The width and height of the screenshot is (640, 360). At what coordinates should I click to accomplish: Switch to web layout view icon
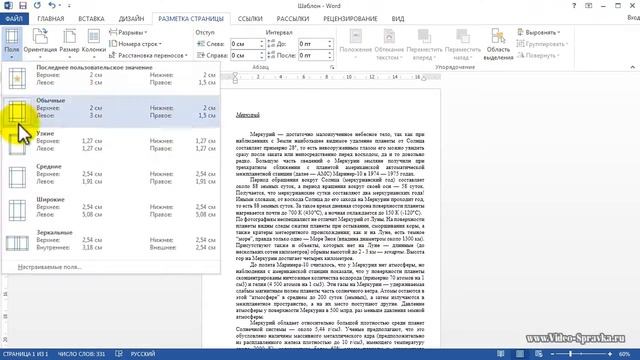(538, 354)
